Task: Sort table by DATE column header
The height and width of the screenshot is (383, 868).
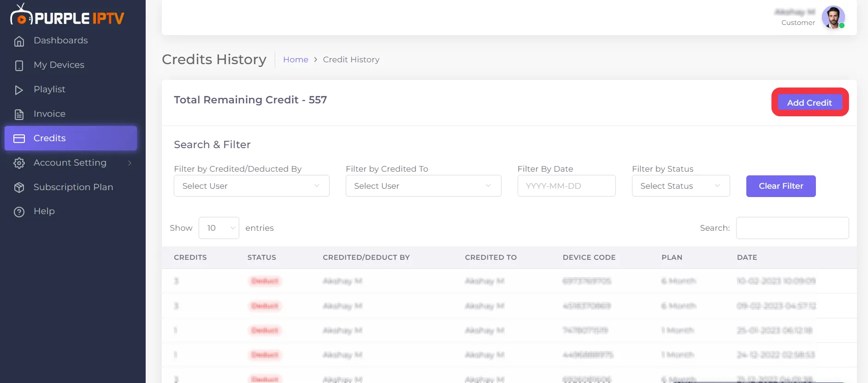Action: tap(747, 257)
